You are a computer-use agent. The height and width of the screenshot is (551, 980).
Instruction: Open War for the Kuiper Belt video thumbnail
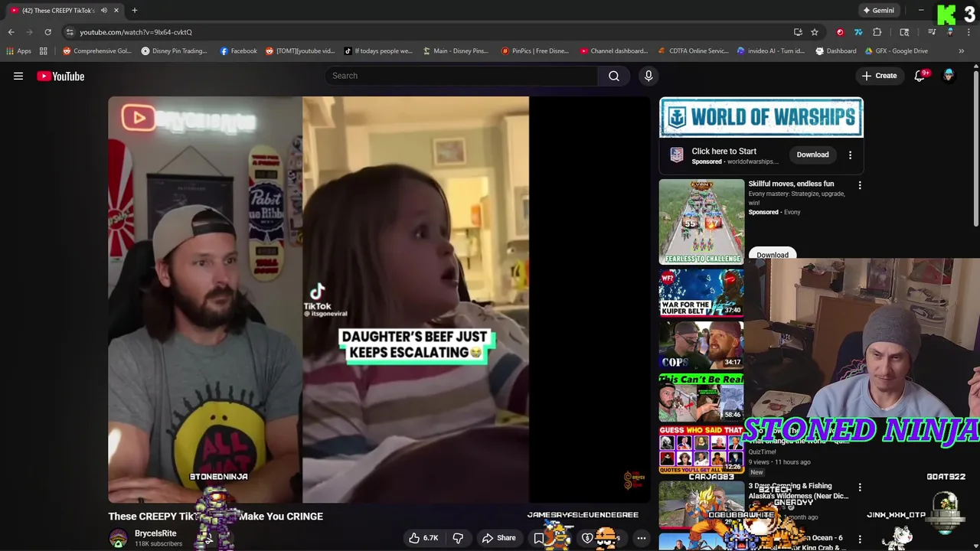pyautogui.click(x=701, y=294)
